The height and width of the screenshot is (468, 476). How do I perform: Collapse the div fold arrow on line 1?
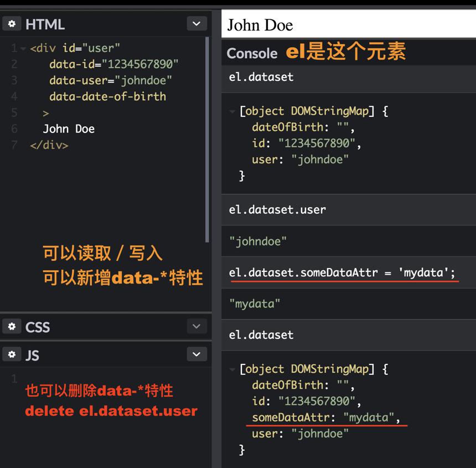pos(23,48)
